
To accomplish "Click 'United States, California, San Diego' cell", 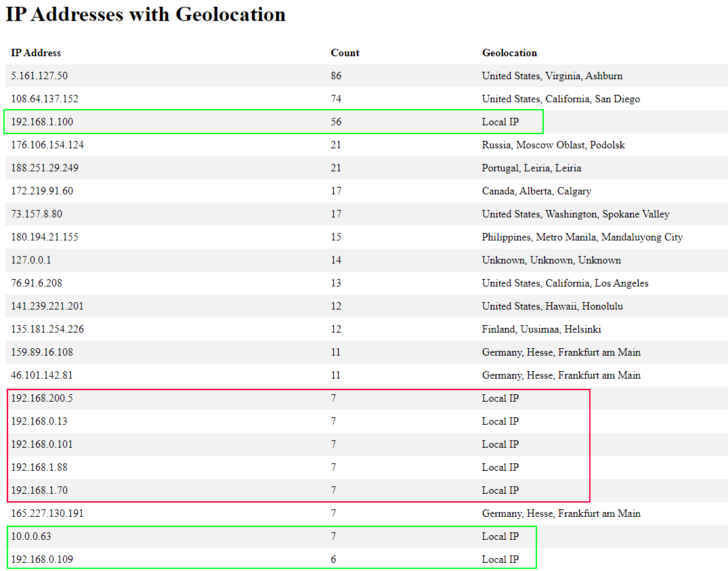I will point(561,99).
